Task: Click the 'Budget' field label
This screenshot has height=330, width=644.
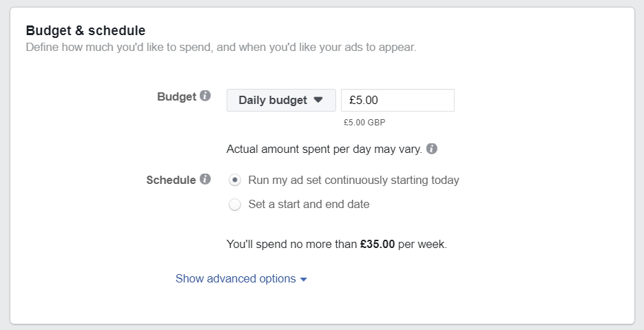Action: pos(176,96)
